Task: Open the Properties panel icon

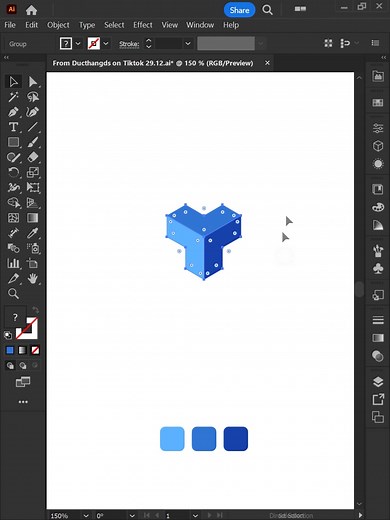Action: tap(378, 128)
